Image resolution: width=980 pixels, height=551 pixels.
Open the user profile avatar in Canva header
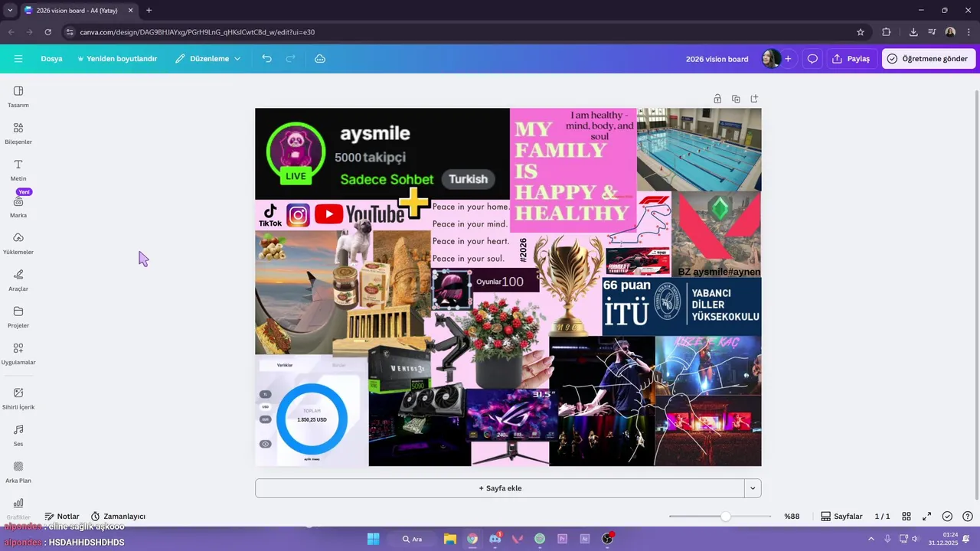click(770, 59)
